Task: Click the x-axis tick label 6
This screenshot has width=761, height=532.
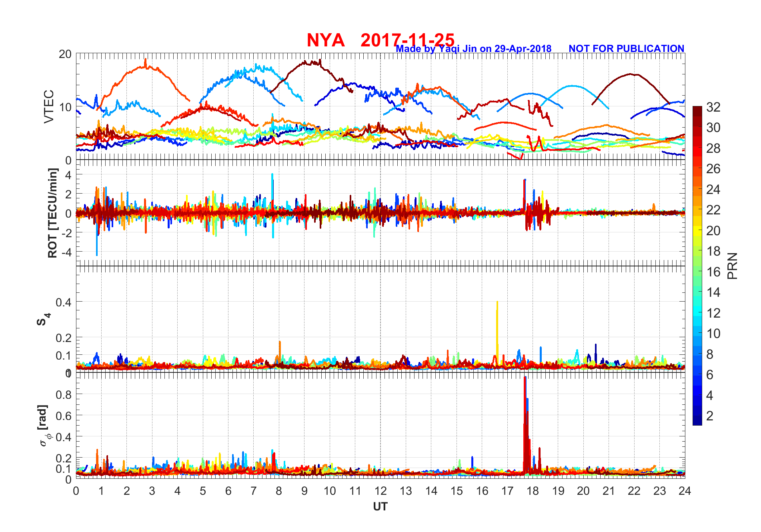Action: [x=228, y=491]
